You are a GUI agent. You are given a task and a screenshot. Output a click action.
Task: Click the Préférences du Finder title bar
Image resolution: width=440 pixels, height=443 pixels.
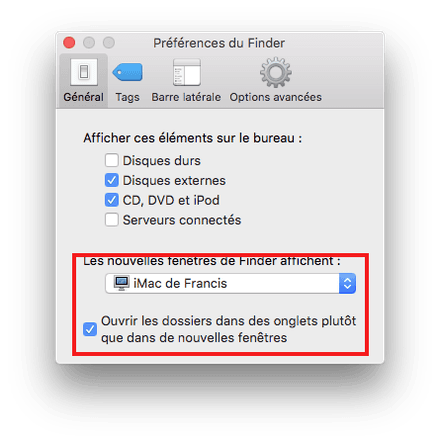coord(219,43)
